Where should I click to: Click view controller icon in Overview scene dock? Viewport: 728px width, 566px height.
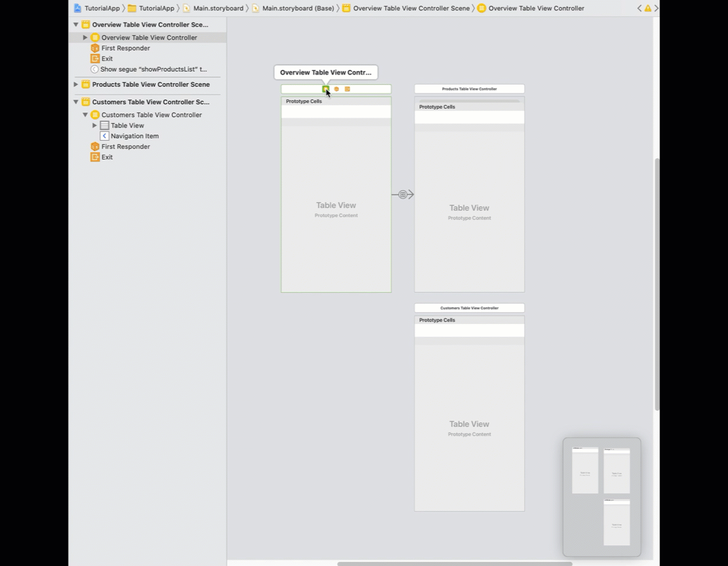326,89
